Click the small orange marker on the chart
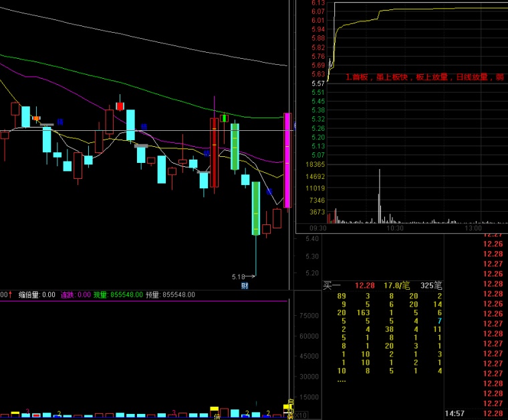Screen dimensions: 508x420 coord(37,118)
